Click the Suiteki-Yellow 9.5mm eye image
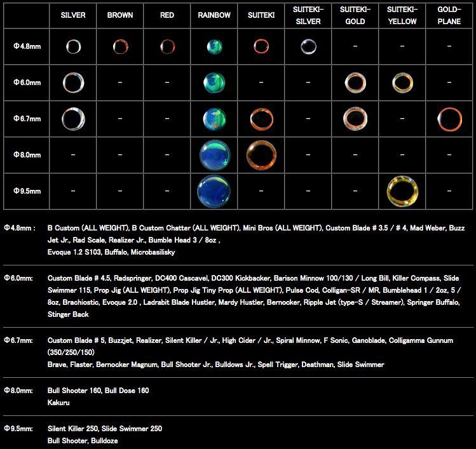Screen dimensions: 476x449 [402, 191]
